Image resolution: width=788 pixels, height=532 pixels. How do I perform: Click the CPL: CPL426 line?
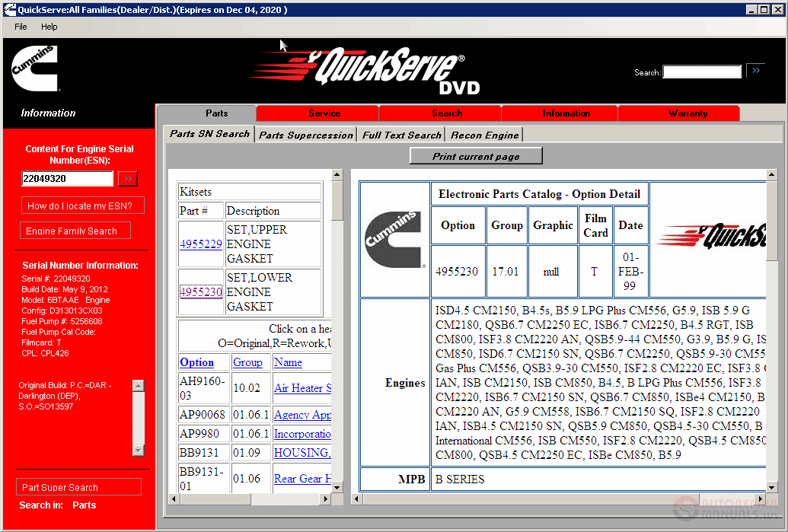coord(45,353)
